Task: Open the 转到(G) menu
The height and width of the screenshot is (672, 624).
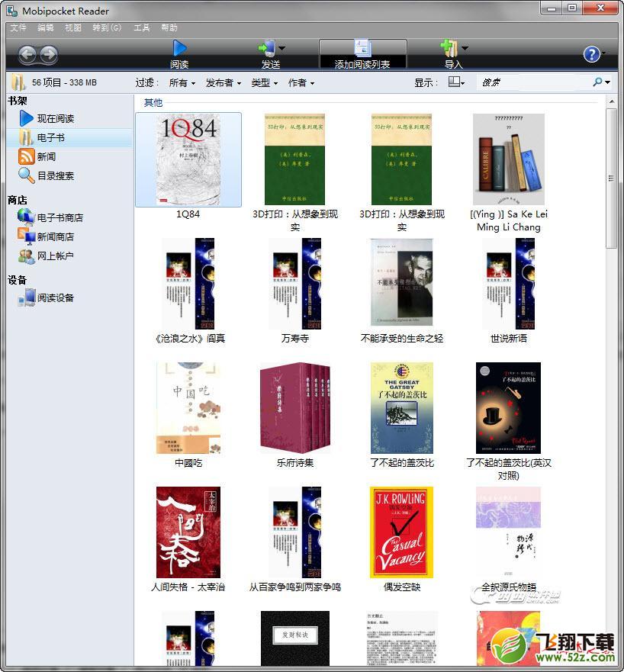Action: (107, 28)
